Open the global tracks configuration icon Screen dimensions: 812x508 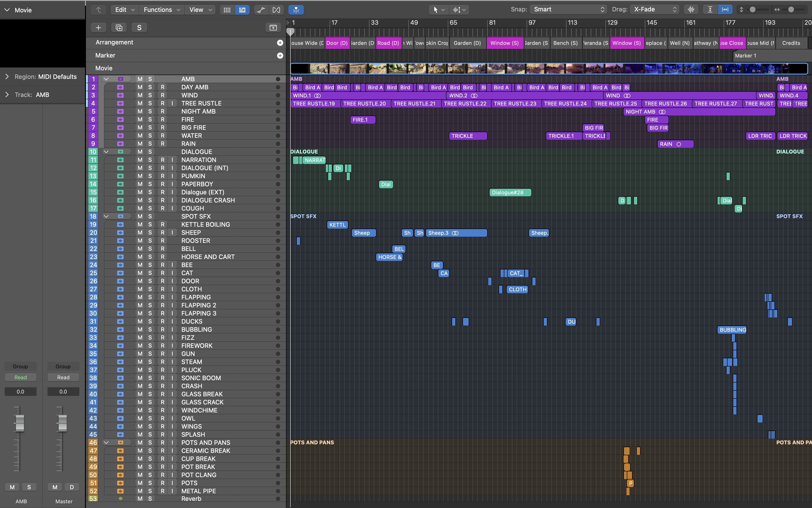click(x=273, y=28)
